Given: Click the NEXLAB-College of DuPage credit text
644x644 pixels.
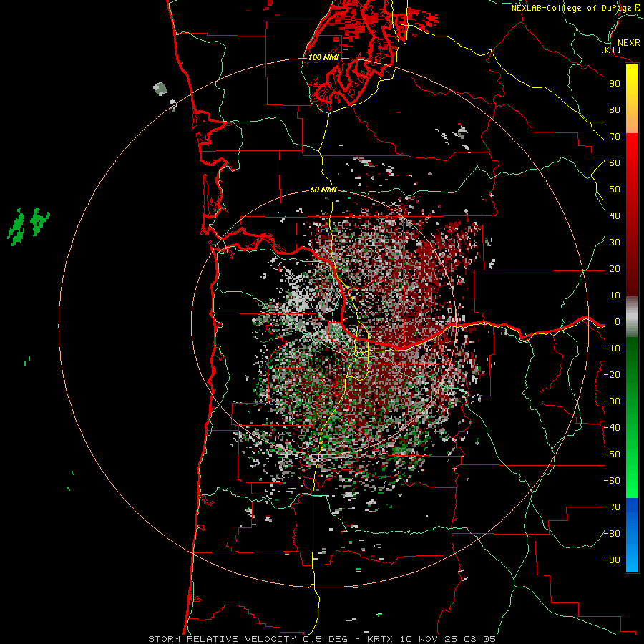Looking at the screenshot, I should click(x=571, y=8).
